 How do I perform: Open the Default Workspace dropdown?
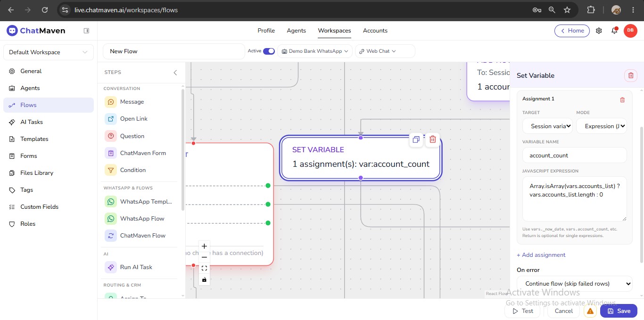pos(48,52)
